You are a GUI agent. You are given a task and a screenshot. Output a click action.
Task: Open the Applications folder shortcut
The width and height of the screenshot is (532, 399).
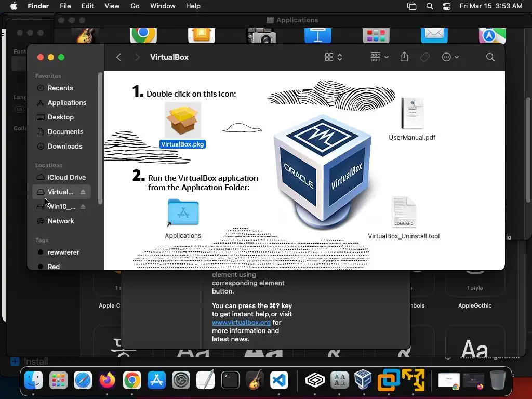point(183,212)
